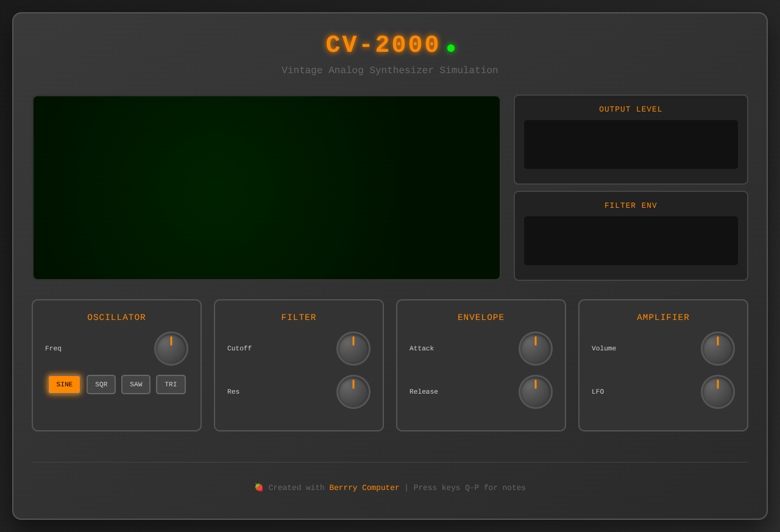The height and width of the screenshot is (532, 780).
Task: Click the OUTPUT LEVEL meter
Action: pyautogui.click(x=631, y=144)
